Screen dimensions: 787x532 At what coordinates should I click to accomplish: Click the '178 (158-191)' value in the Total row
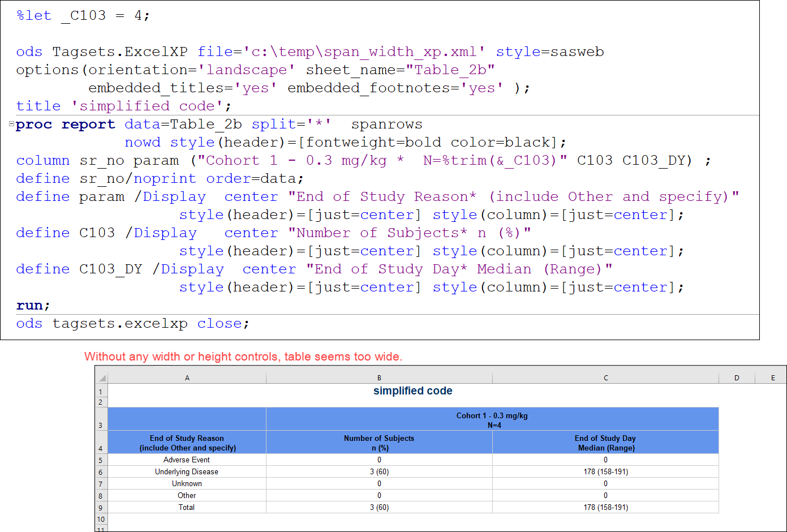(605, 507)
